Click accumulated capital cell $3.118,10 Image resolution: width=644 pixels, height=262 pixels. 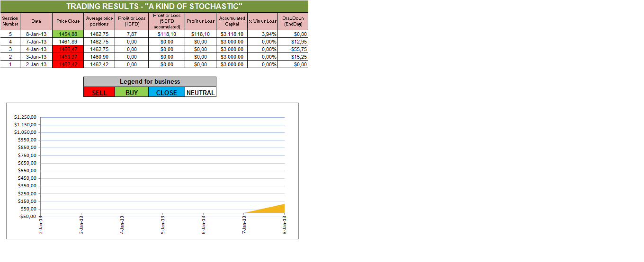click(232, 34)
